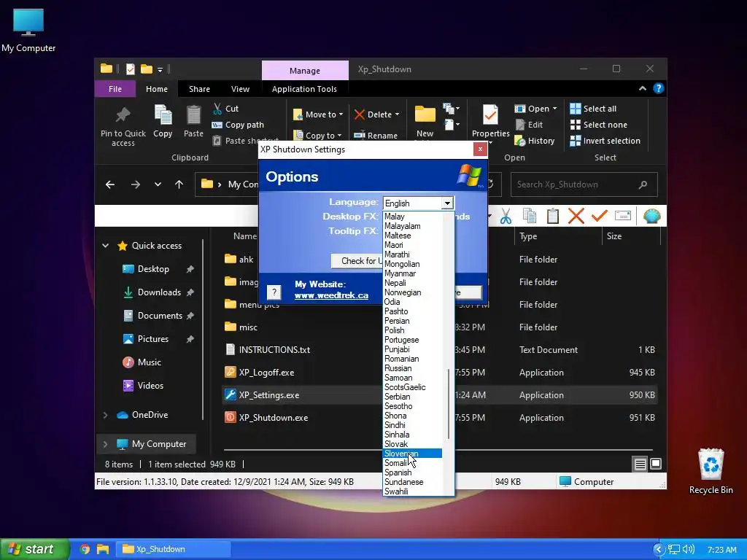Pick Russian in the language dropdown list
Image resolution: width=747 pixels, height=560 pixels.
click(413, 368)
